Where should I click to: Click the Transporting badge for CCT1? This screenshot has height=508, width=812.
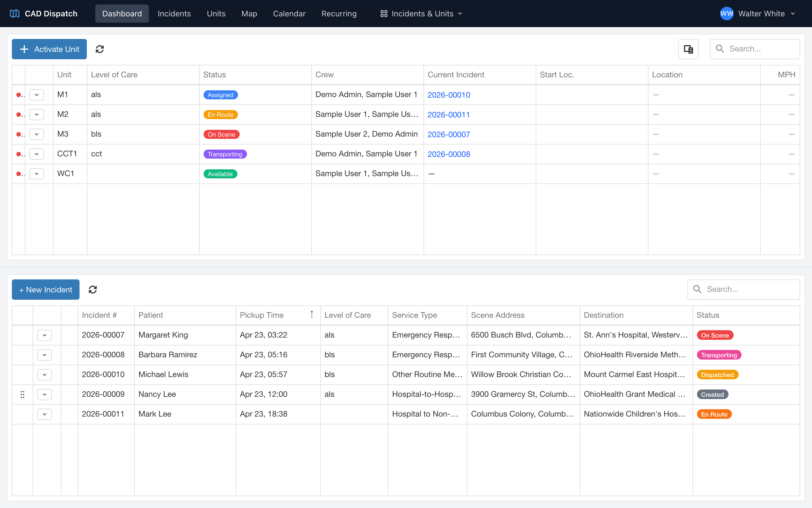coord(225,154)
